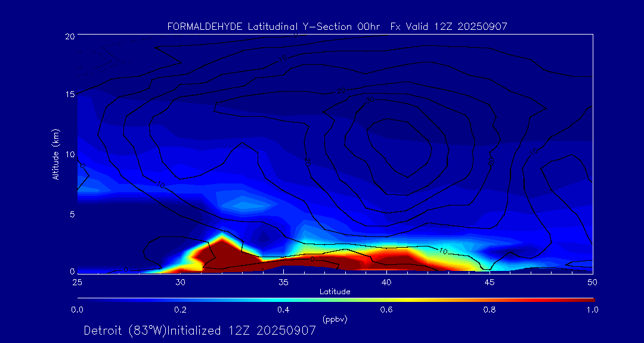Click the latitude 40 x-axis tick label

coord(386,282)
